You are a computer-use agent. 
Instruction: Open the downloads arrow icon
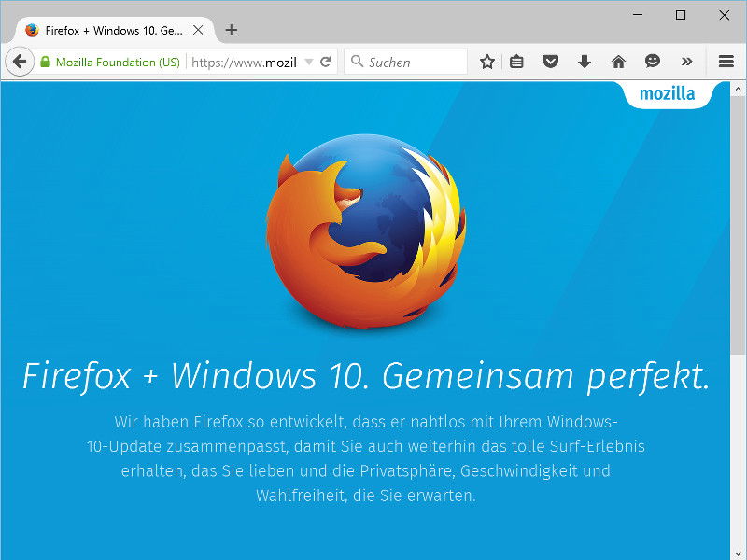585,62
